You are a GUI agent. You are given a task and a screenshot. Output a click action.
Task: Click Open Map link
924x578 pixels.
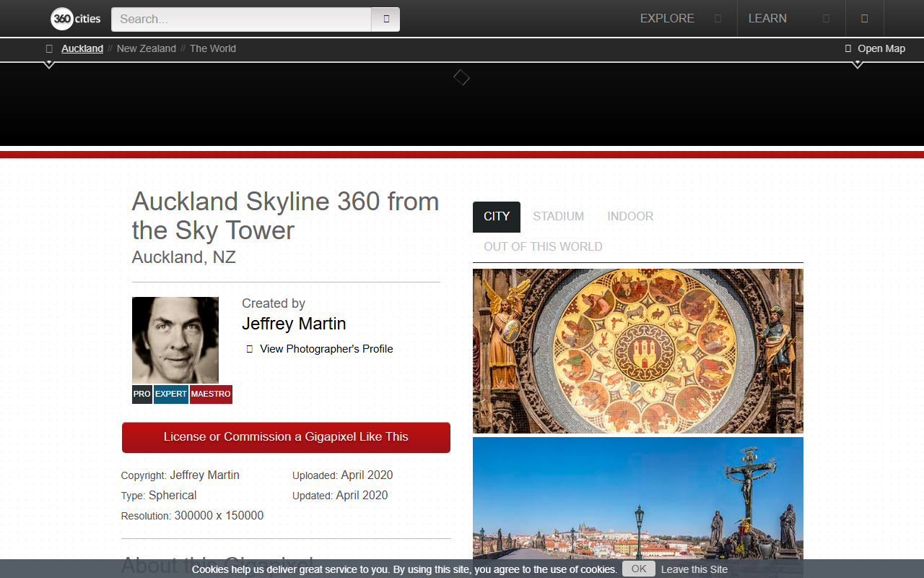(x=881, y=48)
